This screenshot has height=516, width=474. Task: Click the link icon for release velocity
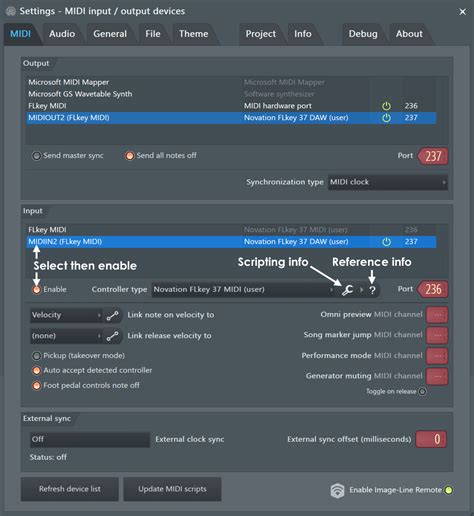coord(112,336)
